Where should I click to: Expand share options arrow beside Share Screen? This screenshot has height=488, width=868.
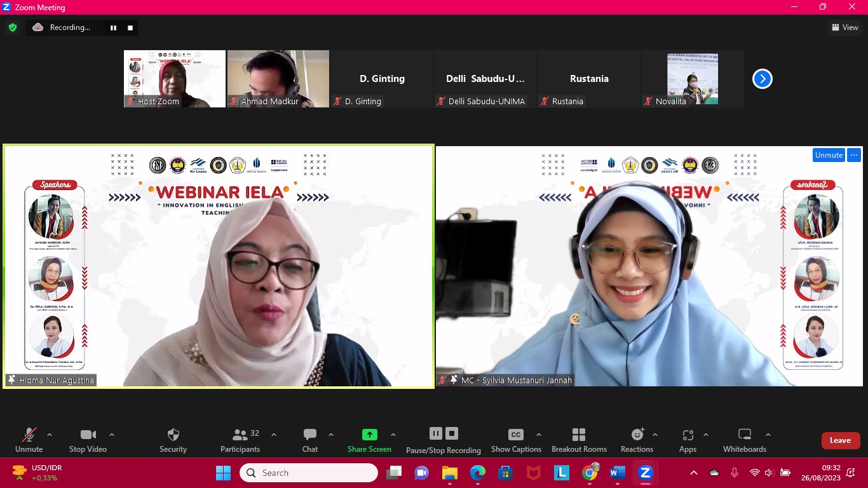click(x=393, y=435)
